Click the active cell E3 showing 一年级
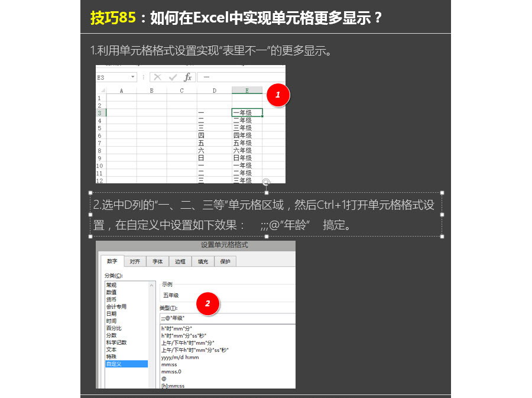Image resolution: width=532 pixels, height=398 pixels. pos(247,112)
